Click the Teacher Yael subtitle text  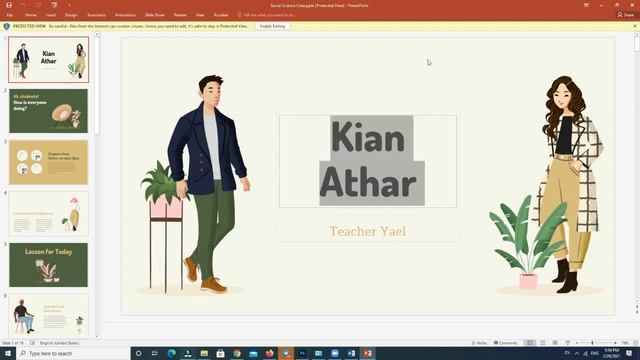pos(368,231)
